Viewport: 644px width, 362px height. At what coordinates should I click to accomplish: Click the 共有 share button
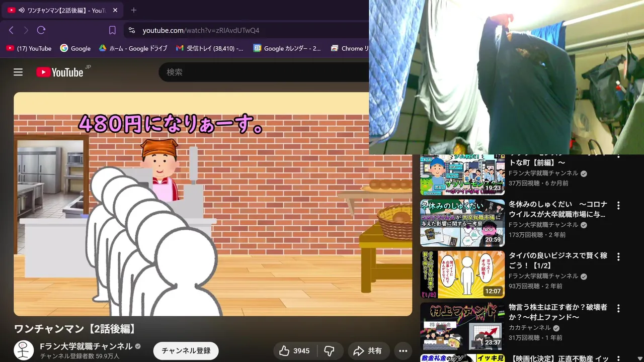[x=368, y=350]
